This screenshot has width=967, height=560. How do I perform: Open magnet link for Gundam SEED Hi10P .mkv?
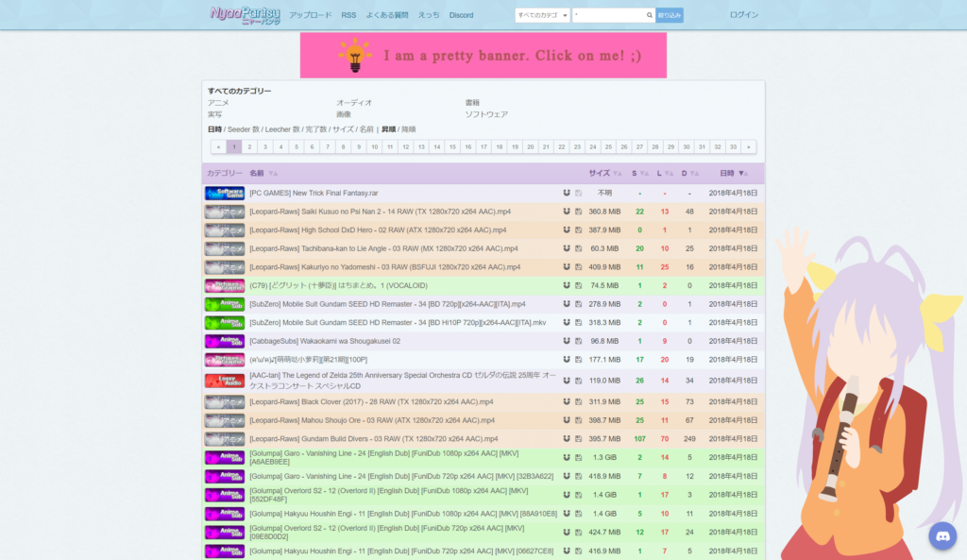click(x=567, y=323)
